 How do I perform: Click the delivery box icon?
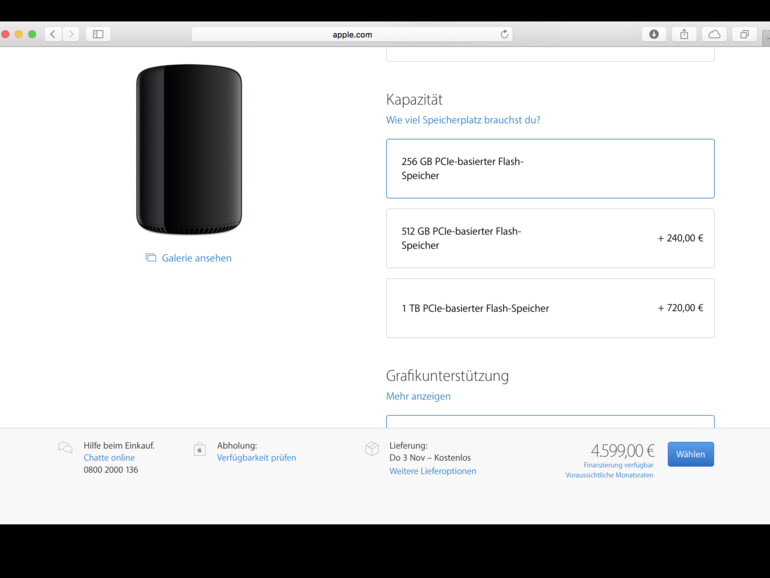coord(372,448)
